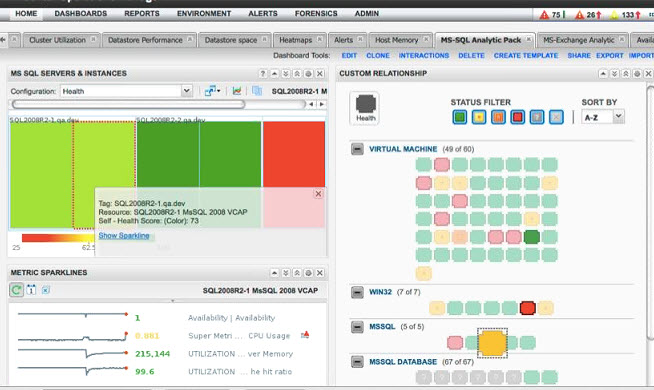Toggle the yellow status filter
This screenshot has height=390, width=654.
(479, 117)
